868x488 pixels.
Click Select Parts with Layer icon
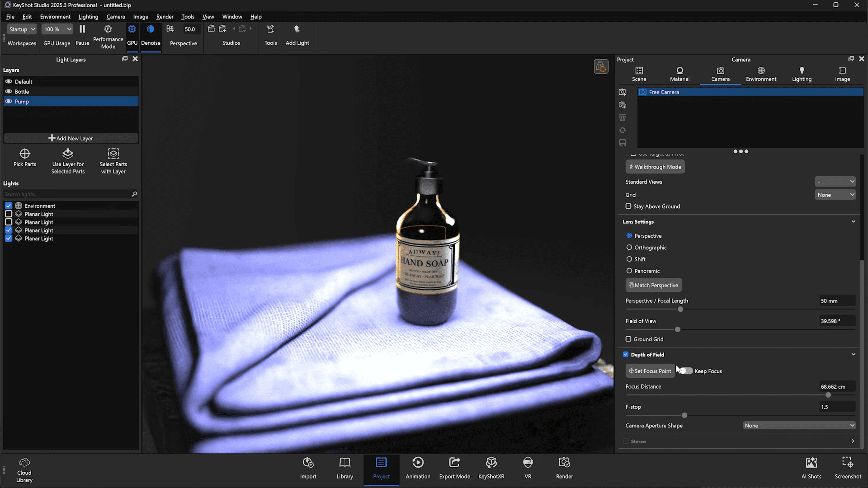113,154
